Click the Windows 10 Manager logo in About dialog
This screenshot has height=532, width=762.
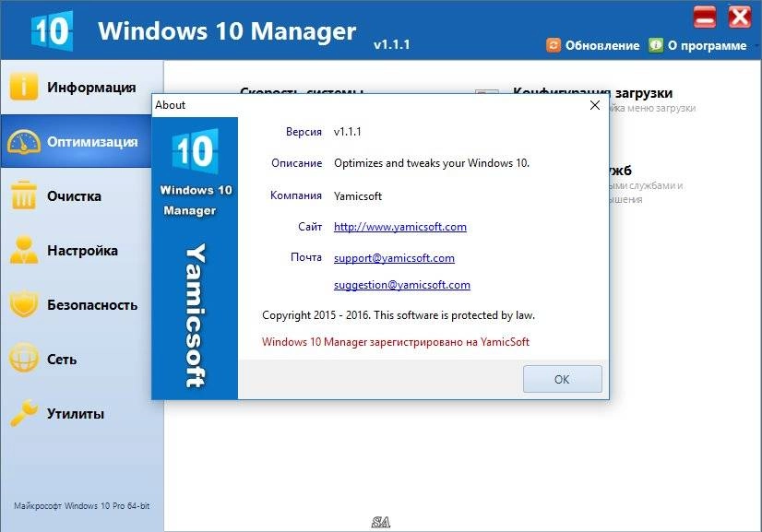(x=196, y=151)
